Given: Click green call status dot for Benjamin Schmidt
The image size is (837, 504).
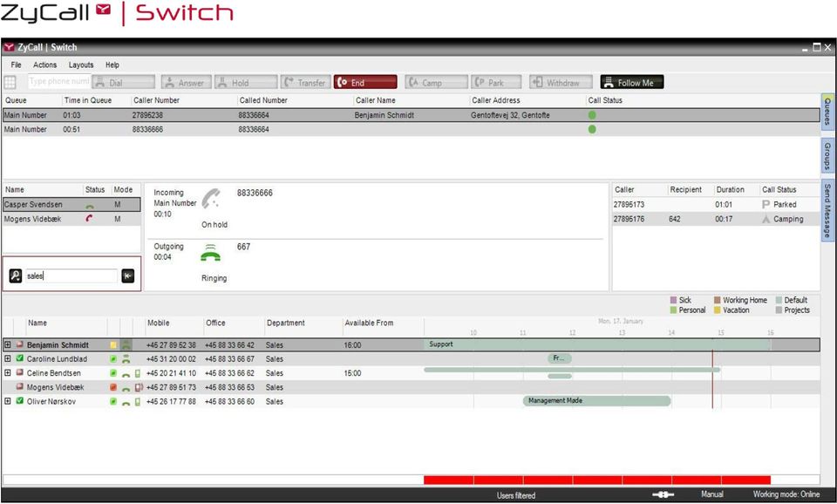Looking at the screenshot, I should coord(592,115).
